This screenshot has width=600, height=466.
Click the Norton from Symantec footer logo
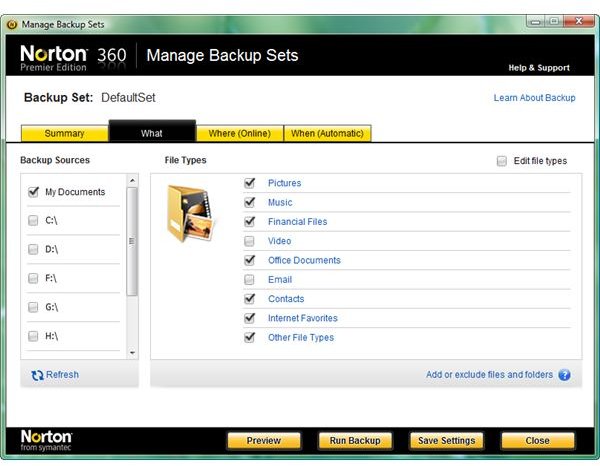coord(46,440)
